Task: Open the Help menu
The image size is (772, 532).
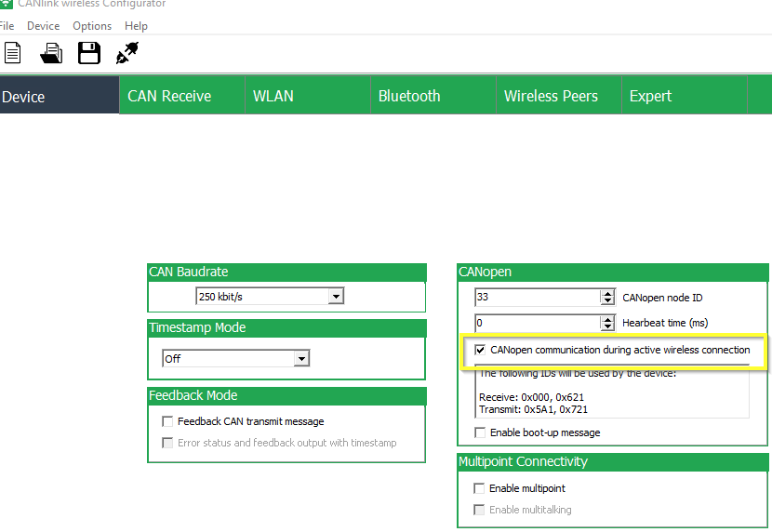Action: tap(136, 26)
